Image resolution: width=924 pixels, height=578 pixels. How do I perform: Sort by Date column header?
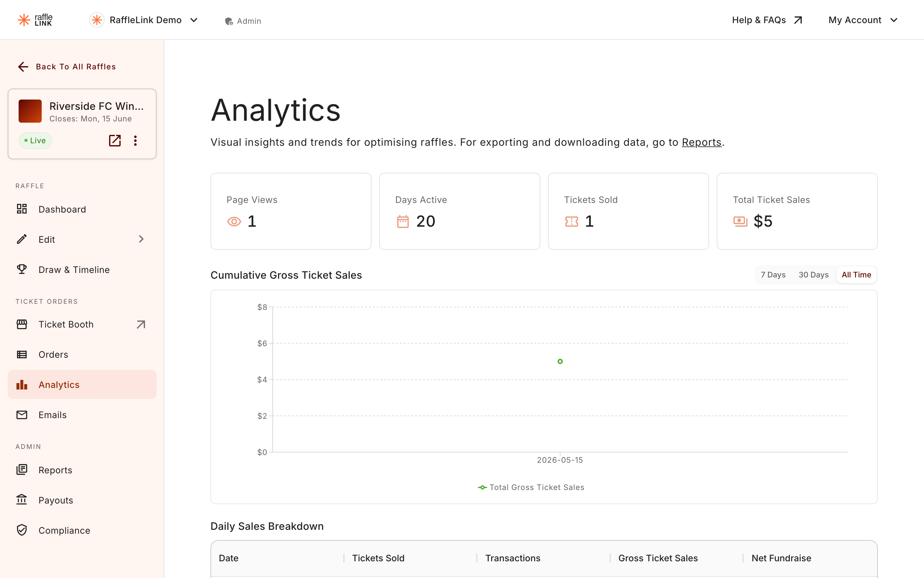point(229,558)
